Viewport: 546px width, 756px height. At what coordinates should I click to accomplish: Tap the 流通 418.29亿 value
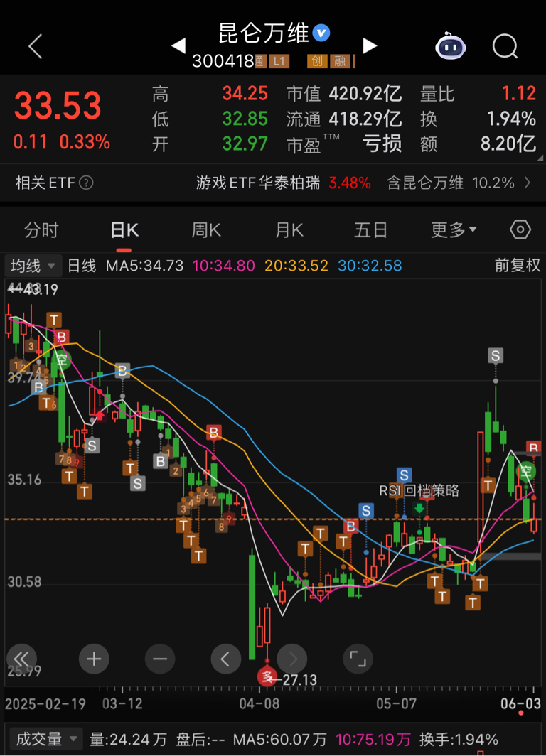[365, 119]
